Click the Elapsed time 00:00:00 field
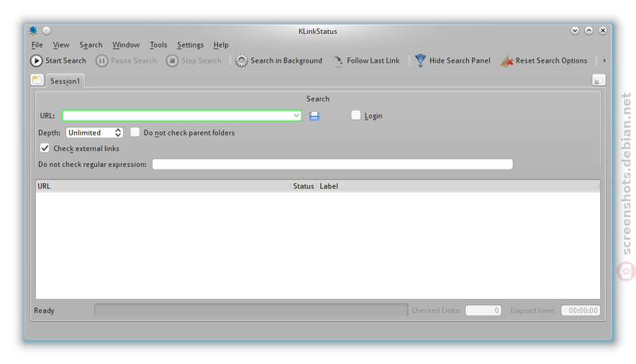 (x=580, y=310)
